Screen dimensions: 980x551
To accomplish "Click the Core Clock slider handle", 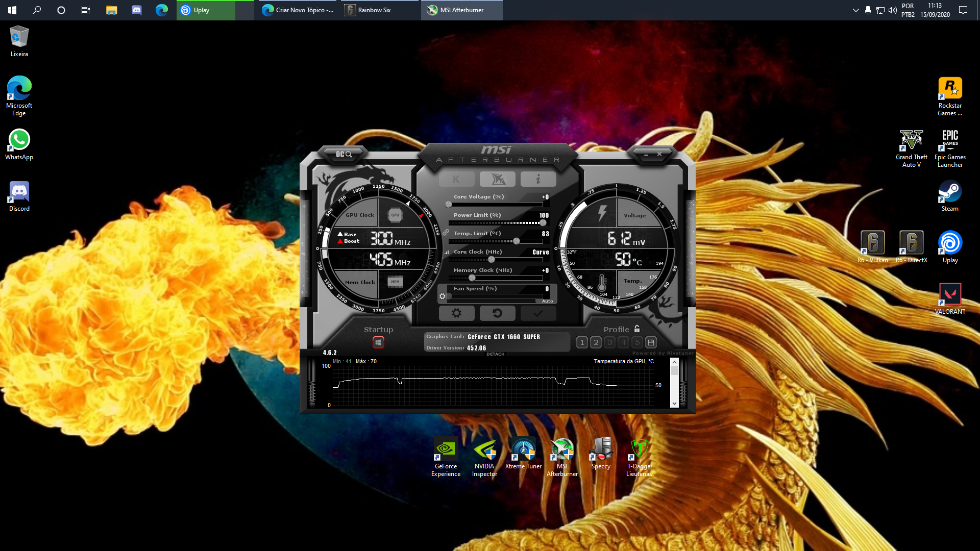I will click(x=492, y=260).
